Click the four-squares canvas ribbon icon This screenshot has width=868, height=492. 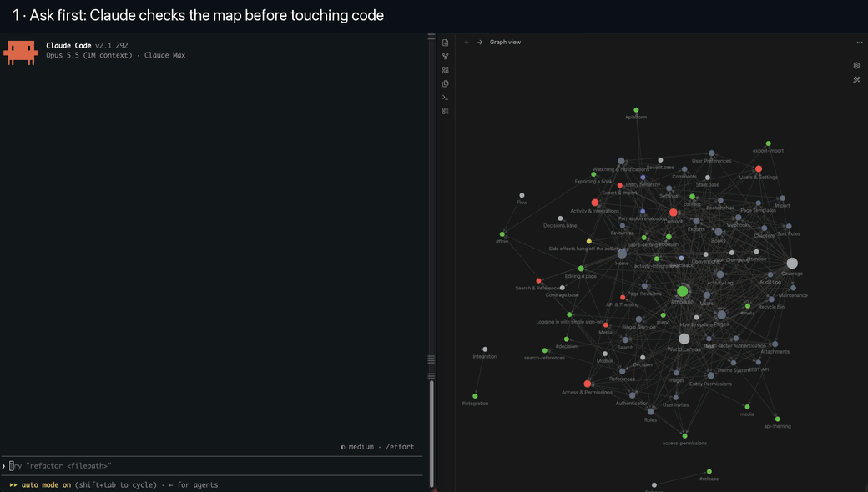(445, 70)
